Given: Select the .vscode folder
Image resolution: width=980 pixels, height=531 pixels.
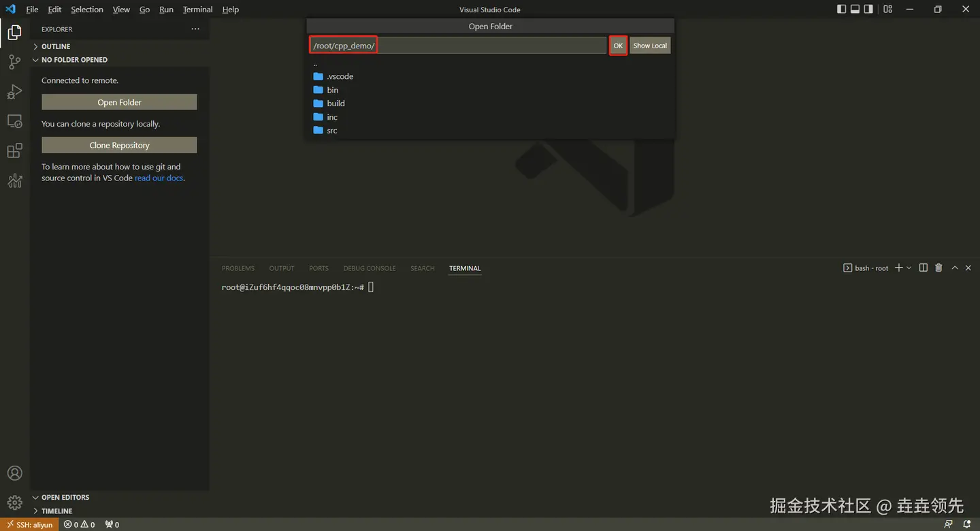Looking at the screenshot, I should tap(491, 76).
